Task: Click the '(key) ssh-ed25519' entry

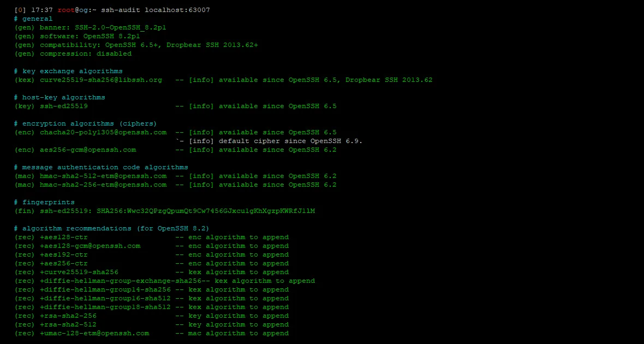Action: pos(51,106)
